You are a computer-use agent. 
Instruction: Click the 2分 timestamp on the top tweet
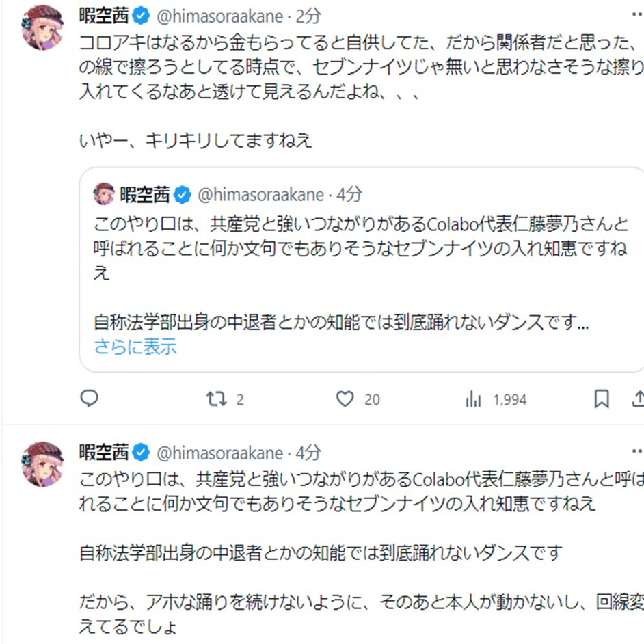pos(308,15)
